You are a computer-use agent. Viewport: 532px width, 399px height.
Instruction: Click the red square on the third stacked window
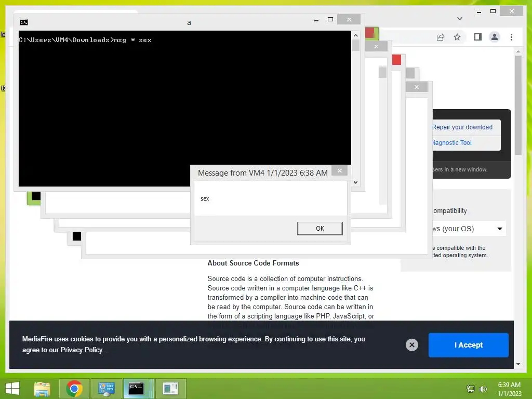(396, 60)
